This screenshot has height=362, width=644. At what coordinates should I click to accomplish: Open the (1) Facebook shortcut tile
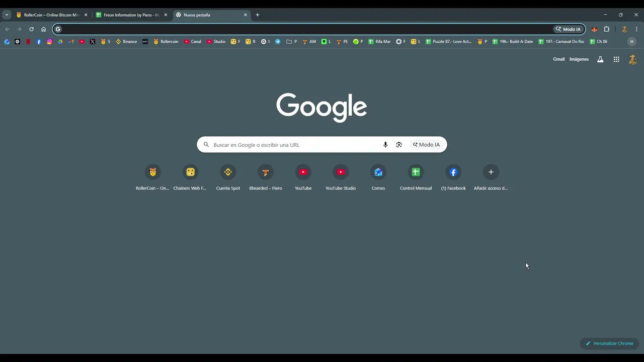[x=453, y=178]
